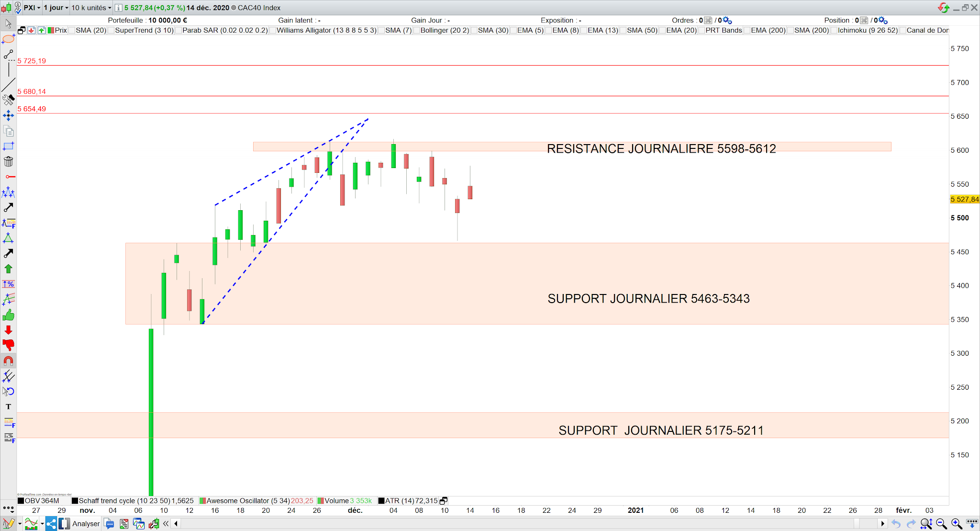Click the chat messages icon
The width and height of the screenshot is (980, 531).
(x=109, y=524)
